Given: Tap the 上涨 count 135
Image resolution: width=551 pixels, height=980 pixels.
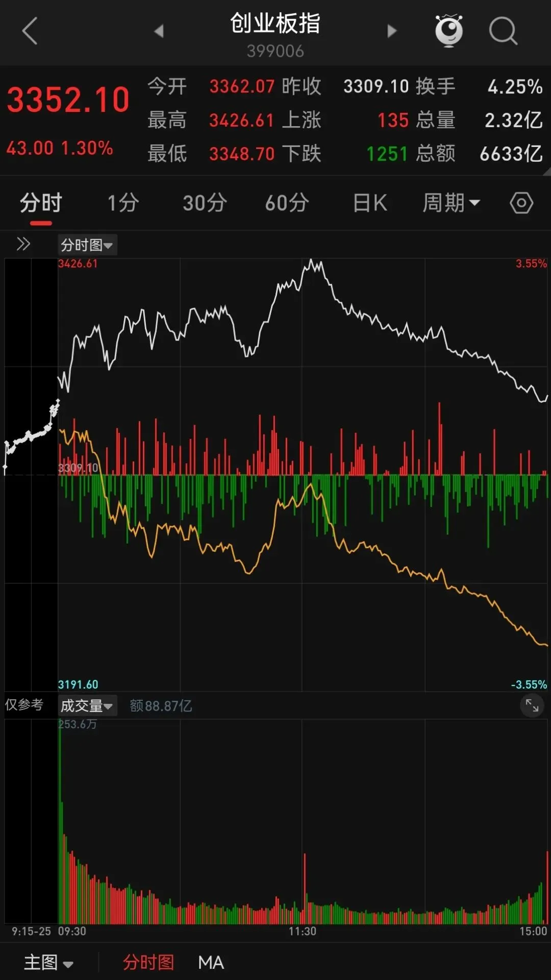Looking at the screenshot, I should [393, 120].
